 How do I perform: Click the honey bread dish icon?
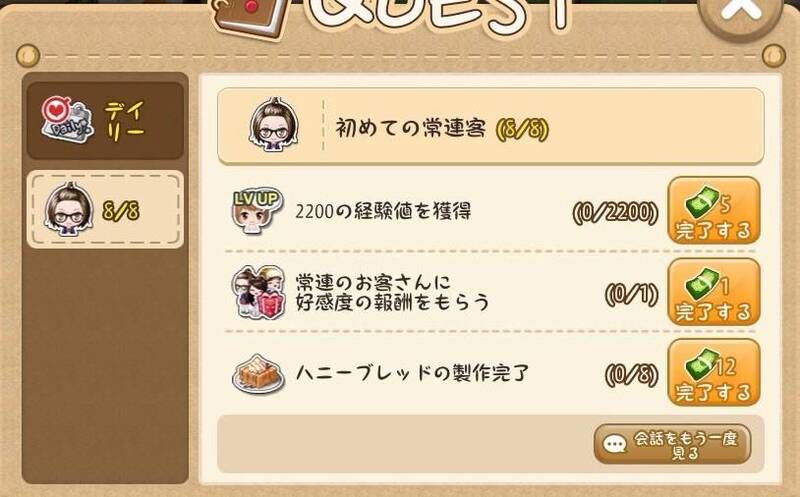(x=258, y=375)
